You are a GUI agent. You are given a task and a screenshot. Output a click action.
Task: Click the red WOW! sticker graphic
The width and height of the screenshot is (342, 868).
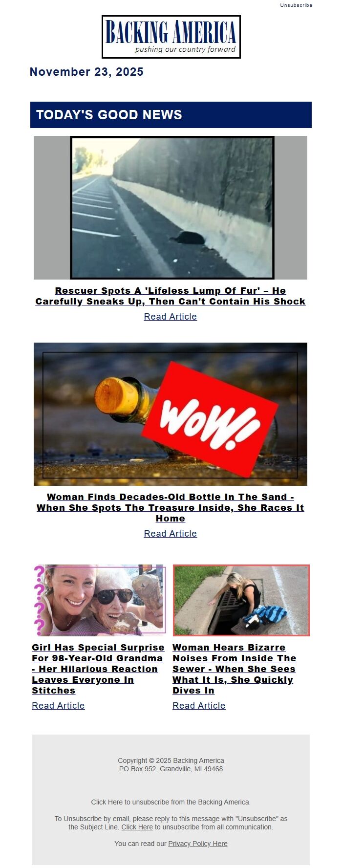pos(212,419)
